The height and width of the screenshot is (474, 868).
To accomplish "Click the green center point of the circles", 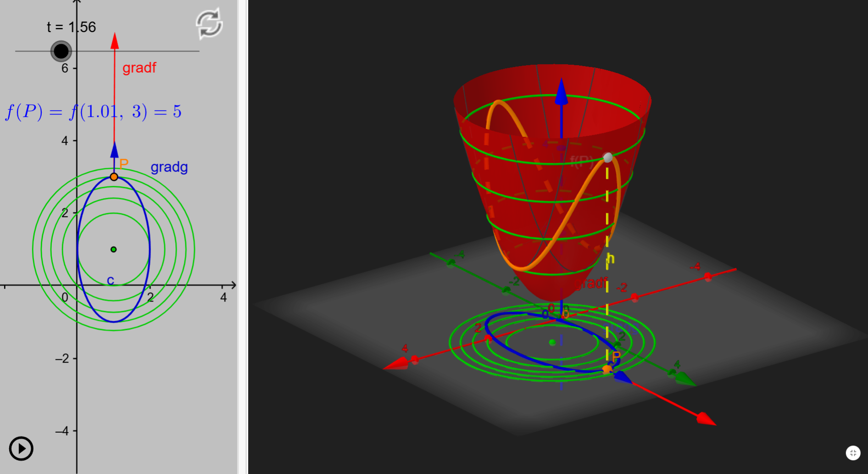I will 114,250.
